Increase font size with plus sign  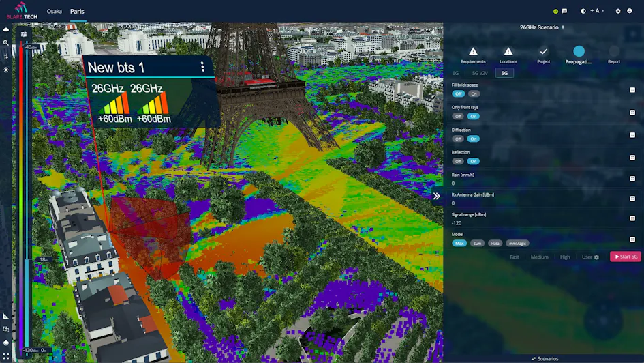tap(592, 11)
